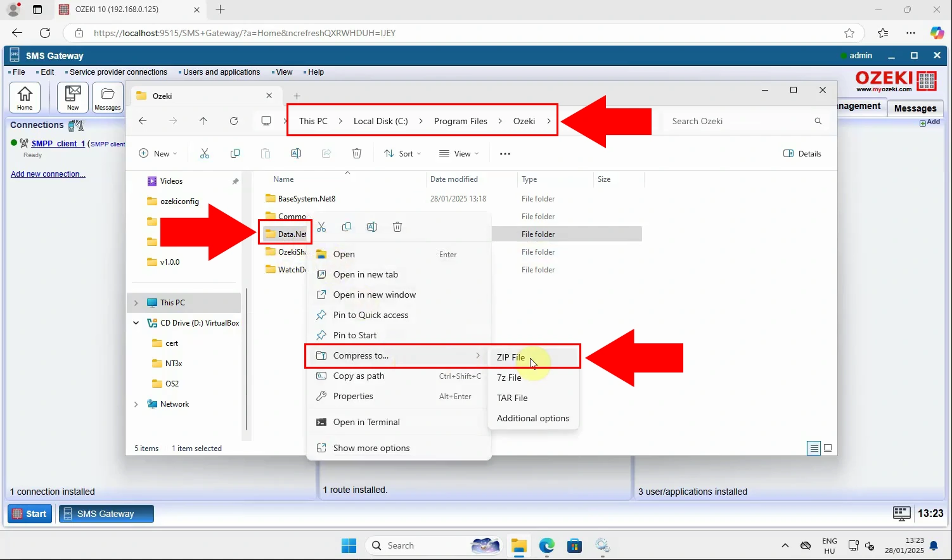The height and width of the screenshot is (560, 952).
Task: Click Program Files in the breadcrumb
Action: tap(461, 121)
